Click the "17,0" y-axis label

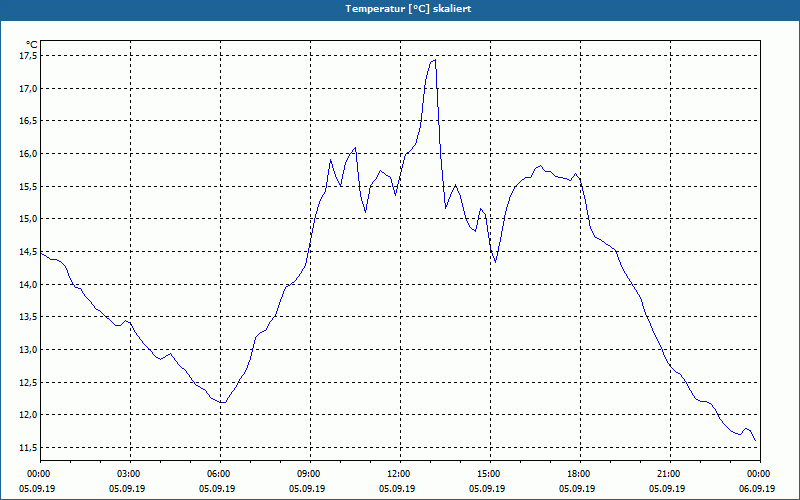tap(28, 88)
